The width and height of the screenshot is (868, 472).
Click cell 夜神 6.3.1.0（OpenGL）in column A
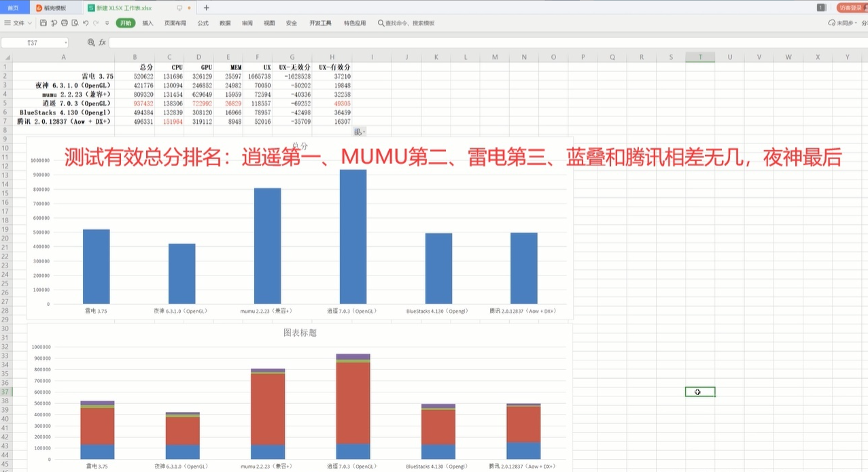64,85
